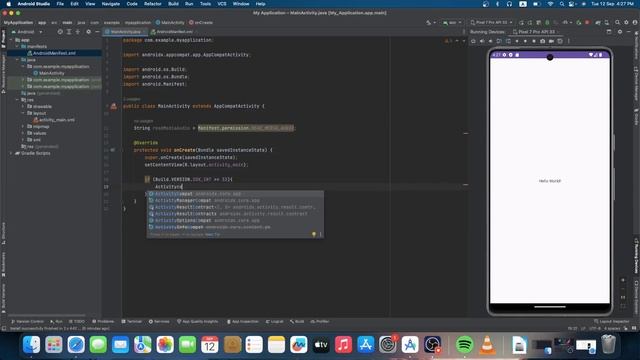Viewport: 640px width, 360px height.
Task: Open IDE settings gear in main toolbar
Action: (x=626, y=22)
